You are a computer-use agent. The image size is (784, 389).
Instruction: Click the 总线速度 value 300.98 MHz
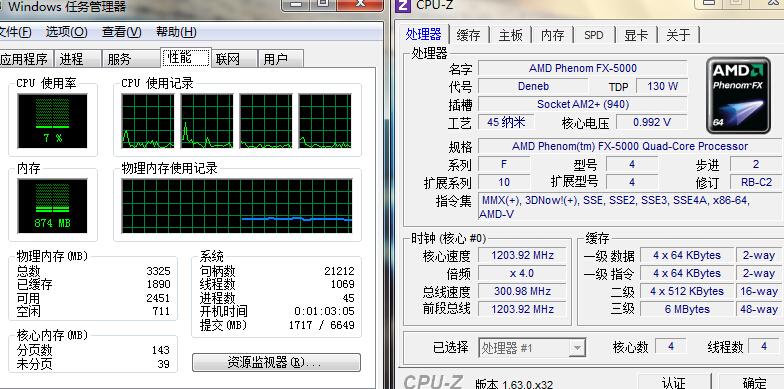click(522, 291)
